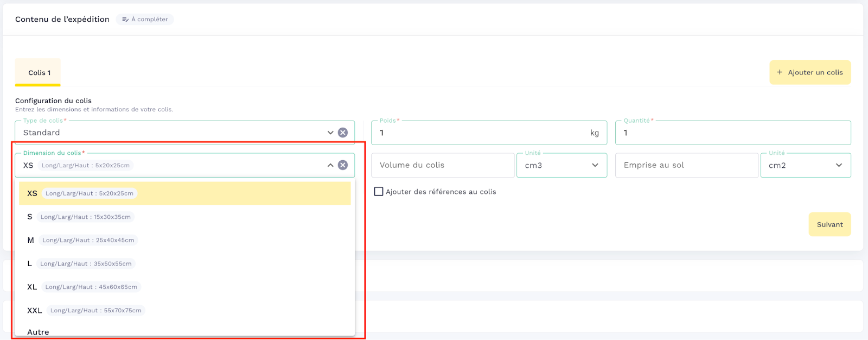Pick the M 25x40x45cm size
This screenshot has height=340, width=868.
184,240
